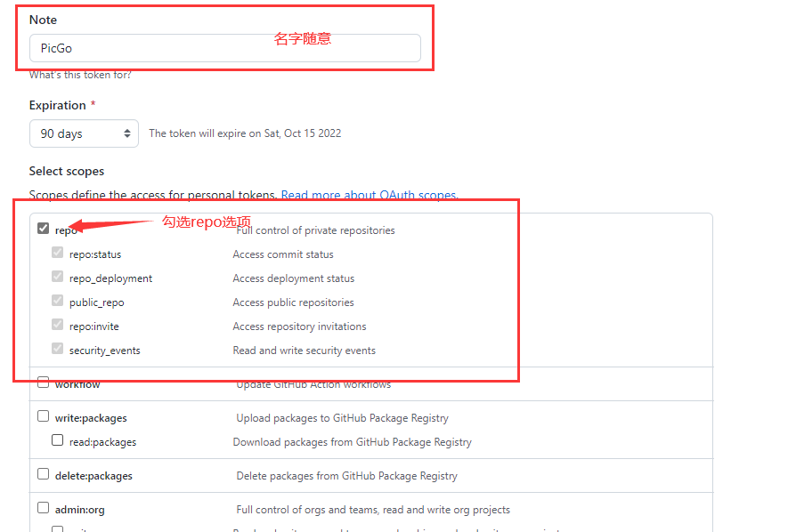Check the read:packages scope
Screen dimensions: 788x532
(57, 439)
